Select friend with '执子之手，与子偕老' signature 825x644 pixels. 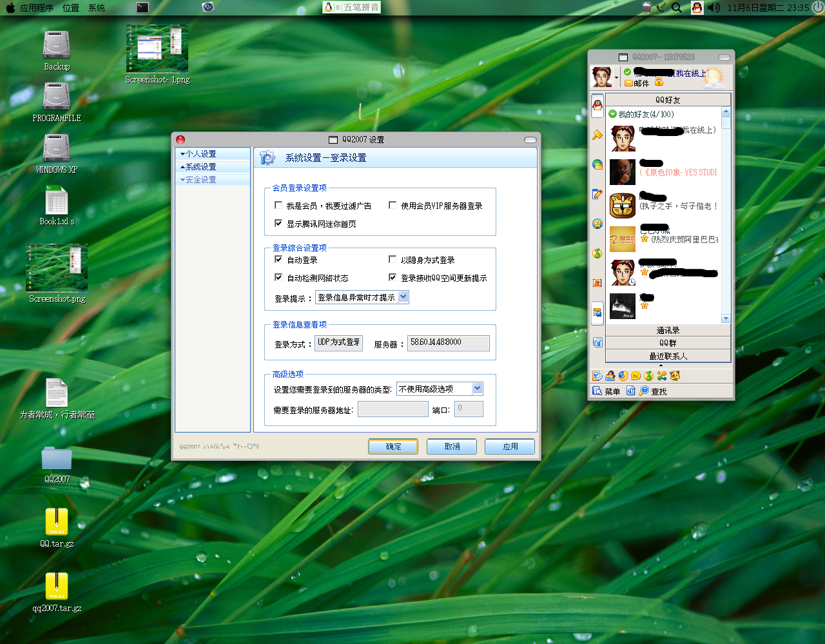(664, 206)
